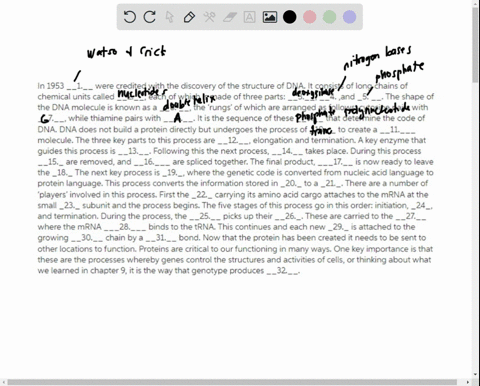Click the handwritten 'Watson & Crick' annotation
The width and height of the screenshot is (480, 386).
[x=126, y=52]
